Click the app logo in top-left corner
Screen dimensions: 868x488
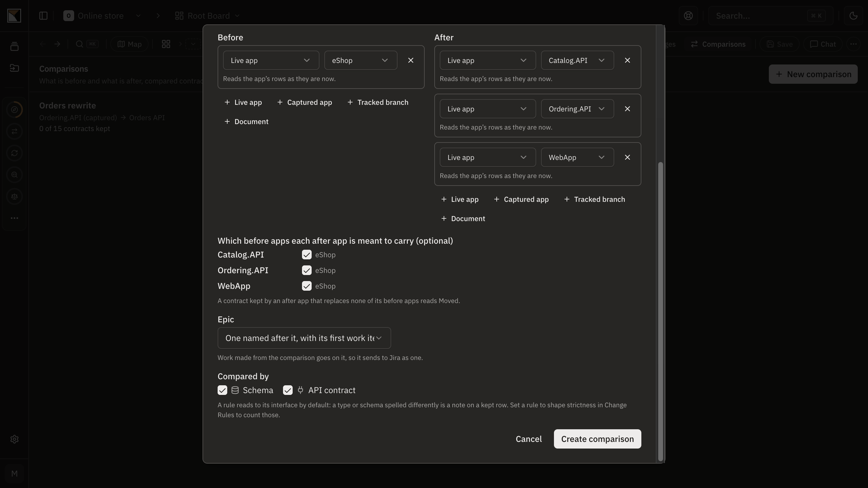tap(14, 16)
